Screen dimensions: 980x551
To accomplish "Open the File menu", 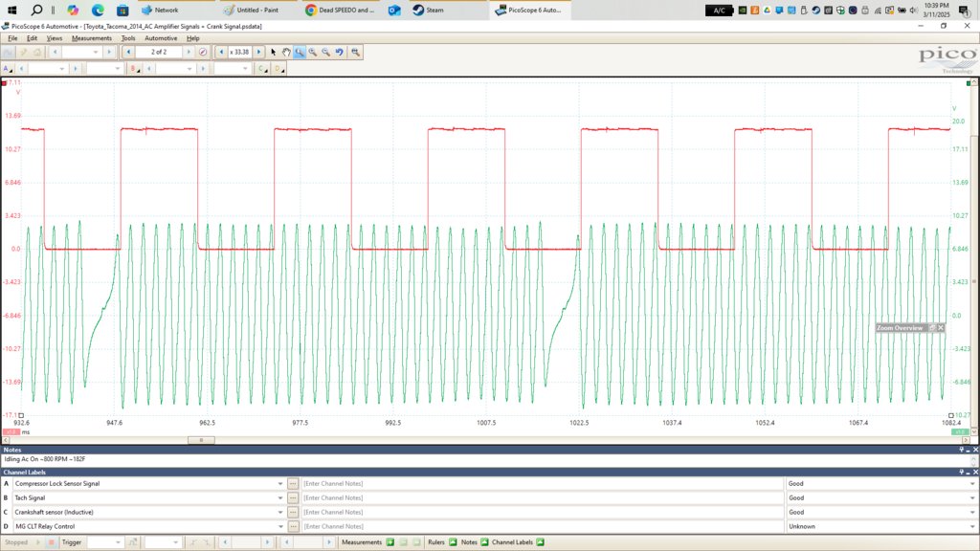I will [x=12, y=38].
